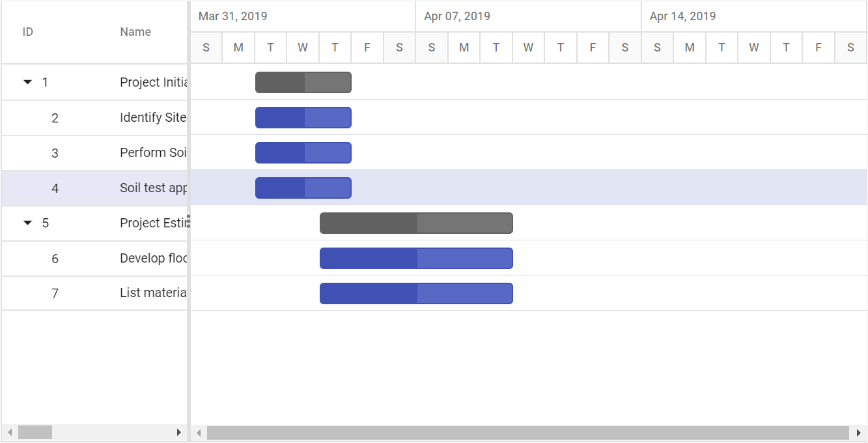Click right arrow of grid scrollbar
868x443 pixels.
click(180, 433)
